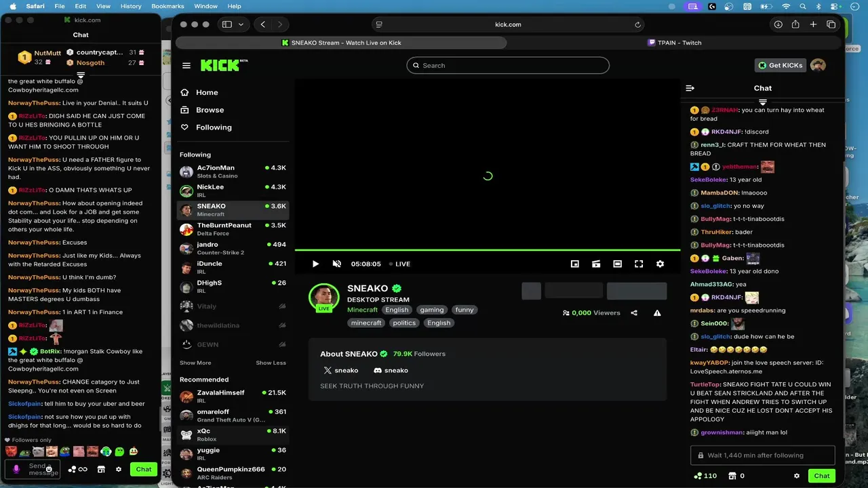Show Safari downloads
The height and width of the screenshot is (488, 868).
coord(778,24)
